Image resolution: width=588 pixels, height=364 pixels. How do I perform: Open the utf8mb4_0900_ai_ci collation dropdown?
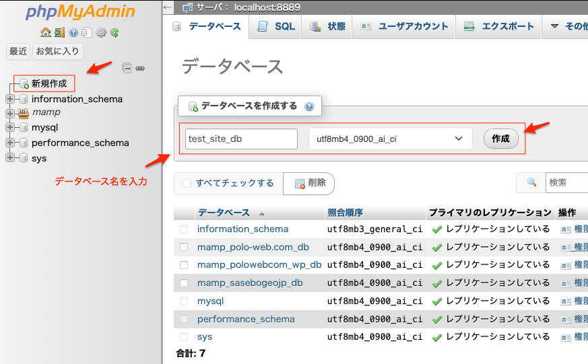point(390,139)
